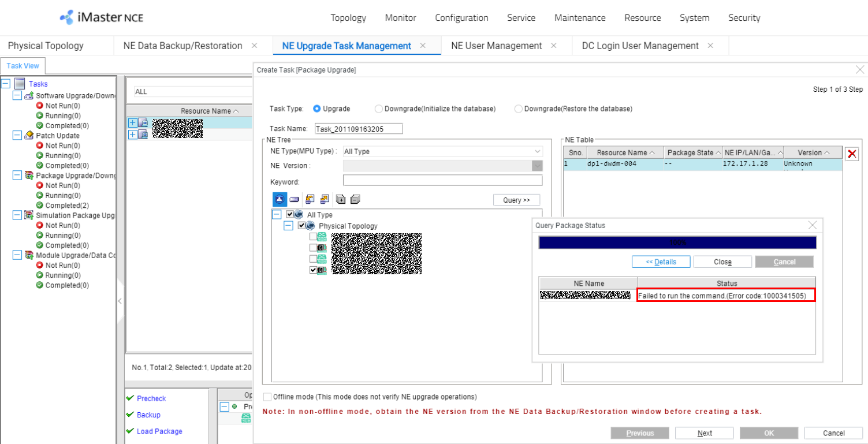Select the dp1-dwdm-004 row in NE Table

point(702,165)
